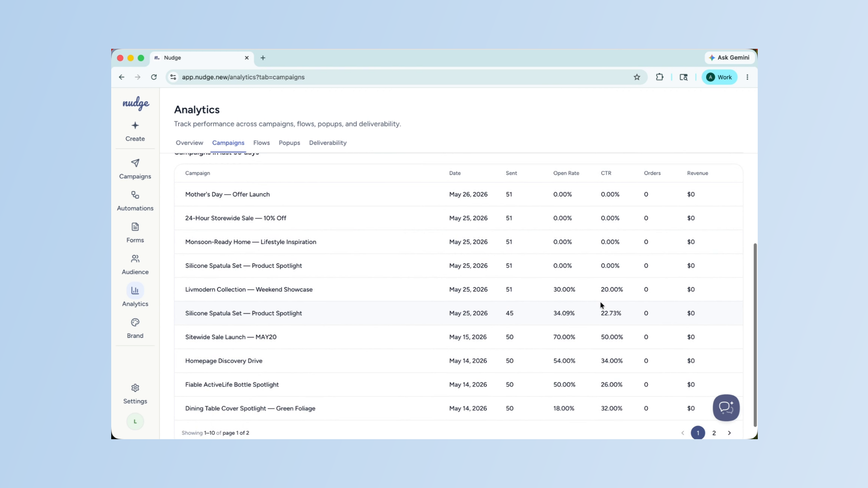Click the address bar URL
Image resolution: width=868 pixels, height=488 pixels.
pos(243,77)
